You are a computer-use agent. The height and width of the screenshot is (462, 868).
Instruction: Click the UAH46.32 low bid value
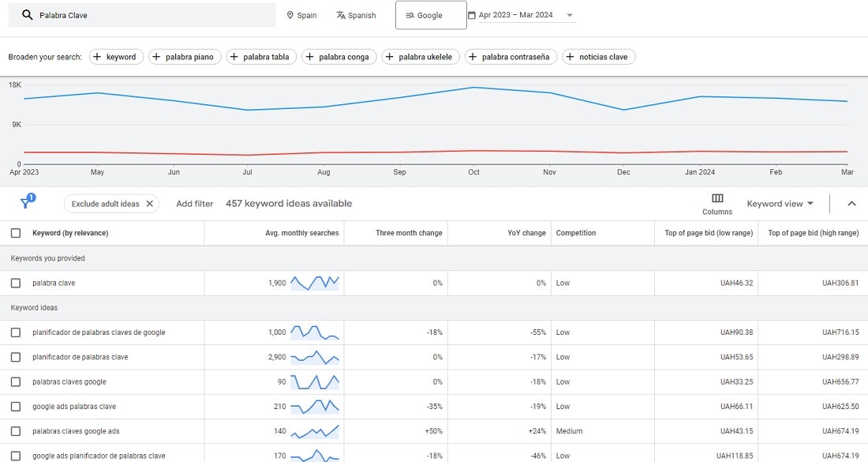point(736,283)
